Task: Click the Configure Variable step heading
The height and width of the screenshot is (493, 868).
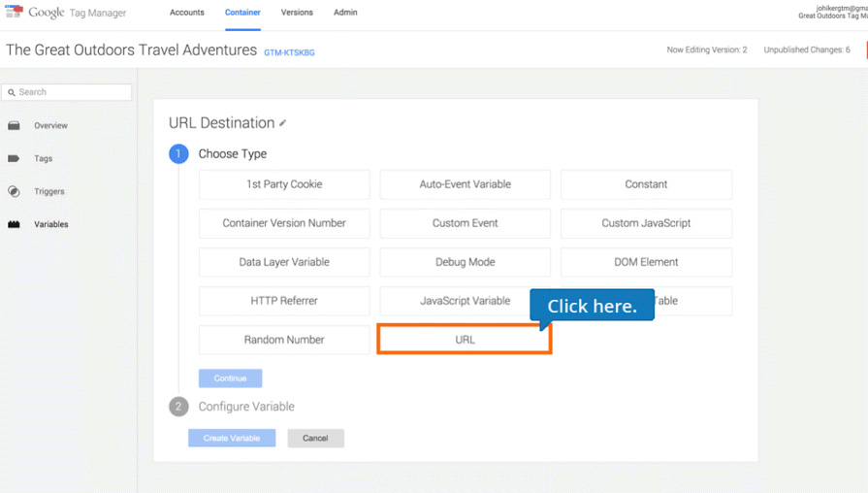Action: click(x=246, y=407)
